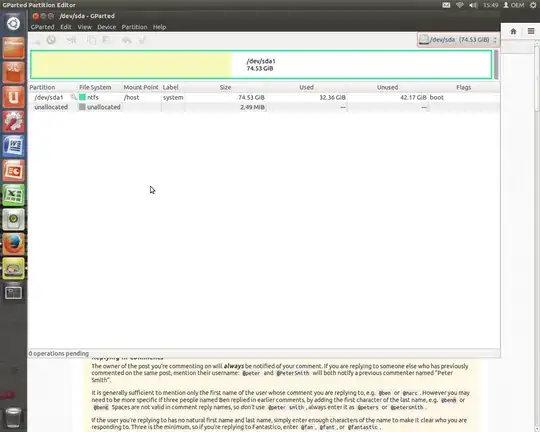Click the 'boot' flag cell
Viewport: 540px width, 432px height.
[437, 97]
